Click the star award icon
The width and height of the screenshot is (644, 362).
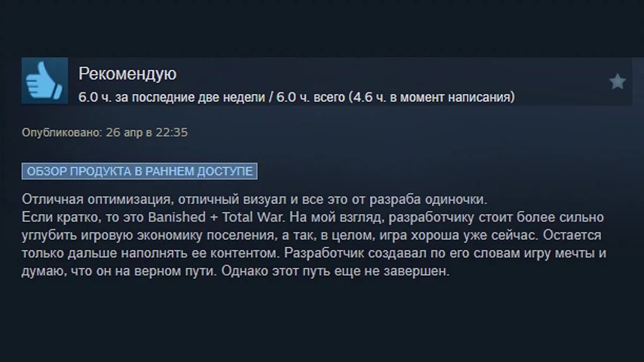617,82
